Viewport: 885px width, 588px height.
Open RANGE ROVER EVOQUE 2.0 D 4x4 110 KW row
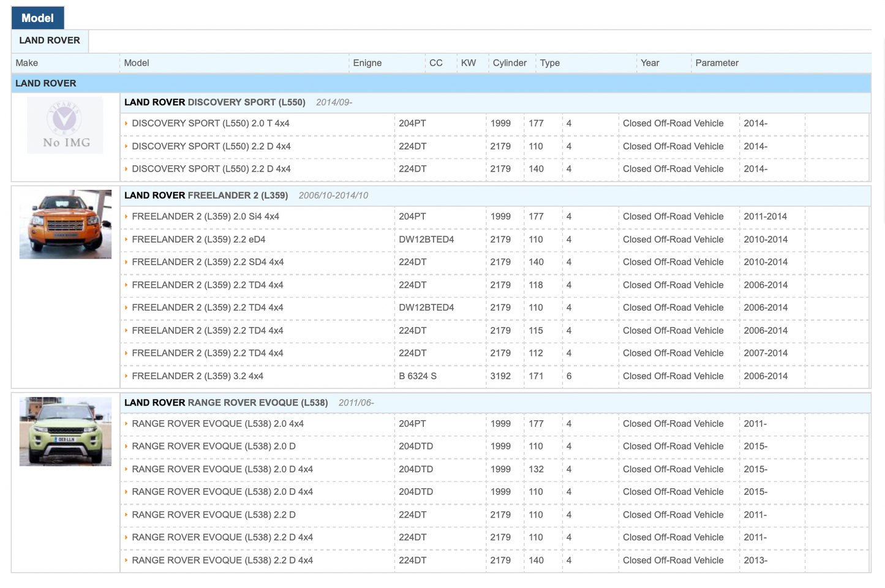click(222, 492)
